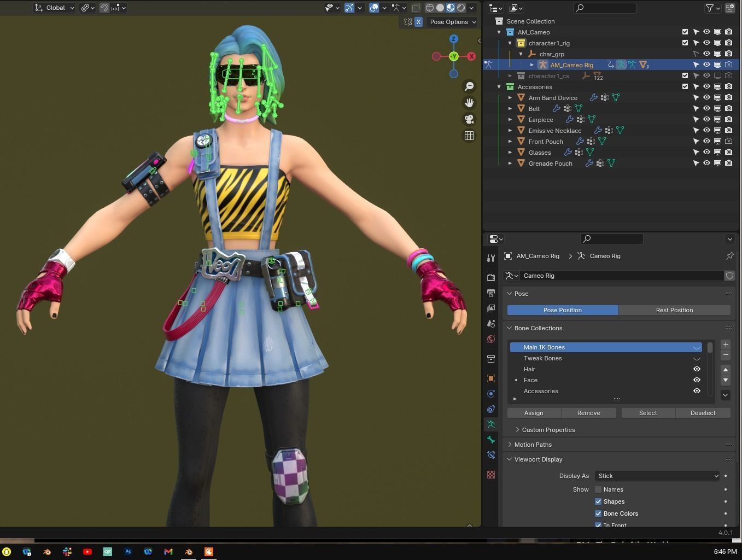The height and width of the screenshot is (560, 742).
Task: Click the viewport pan hand gizmo
Action: (469, 103)
